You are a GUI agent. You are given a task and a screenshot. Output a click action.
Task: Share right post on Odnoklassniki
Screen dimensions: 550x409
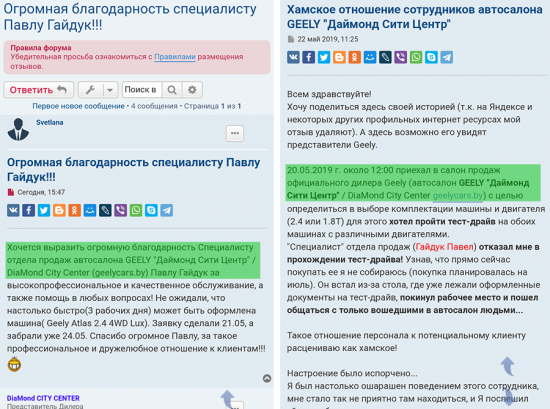pos(355,57)
